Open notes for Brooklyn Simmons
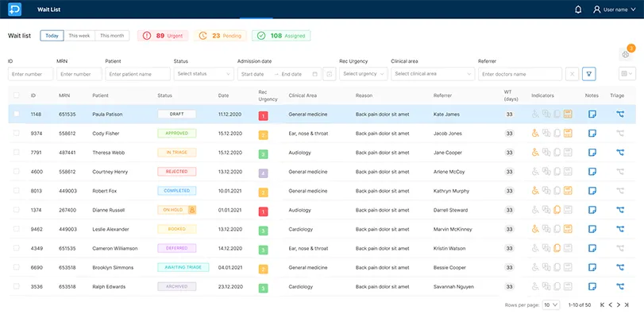The width and height of the screenshot is (644, 326). coord(592,267)
